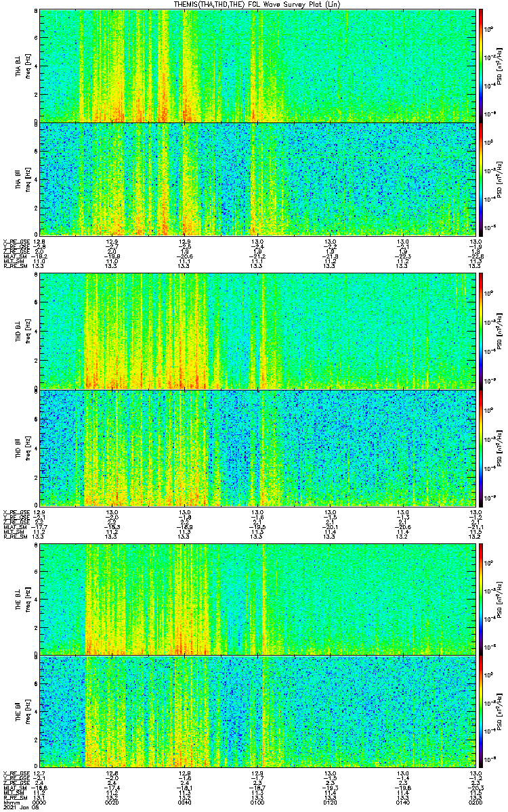Click the hhmm label at bottom left
508x812 pixels.
11,801
